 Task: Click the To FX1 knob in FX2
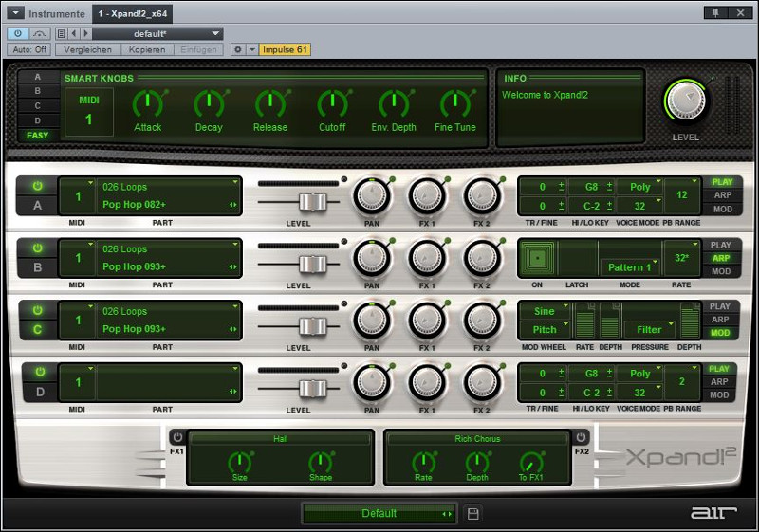pyautogui.click(x=531, y=462)
